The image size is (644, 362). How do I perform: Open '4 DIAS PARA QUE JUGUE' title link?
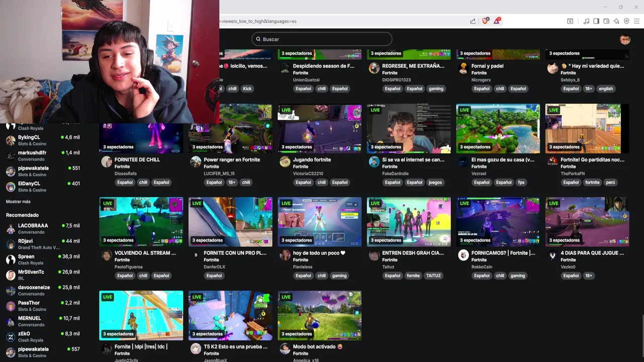592,253
